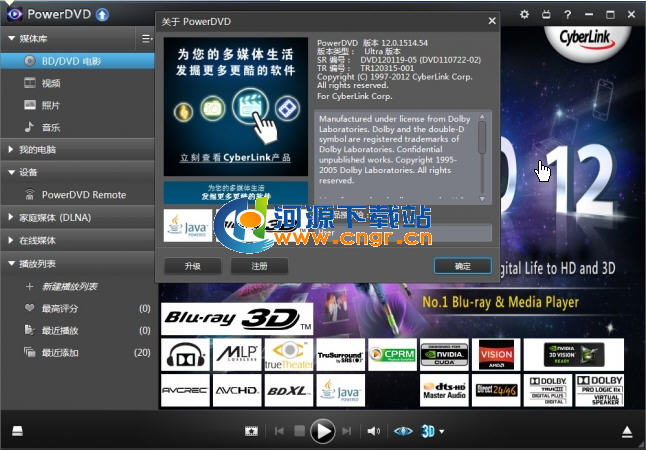Open the help question mark

(568, 15)
